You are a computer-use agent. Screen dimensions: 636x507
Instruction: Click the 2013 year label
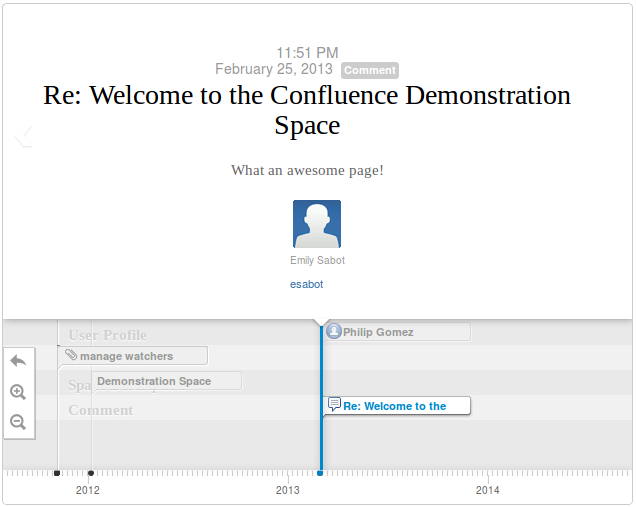coord(288,490)
